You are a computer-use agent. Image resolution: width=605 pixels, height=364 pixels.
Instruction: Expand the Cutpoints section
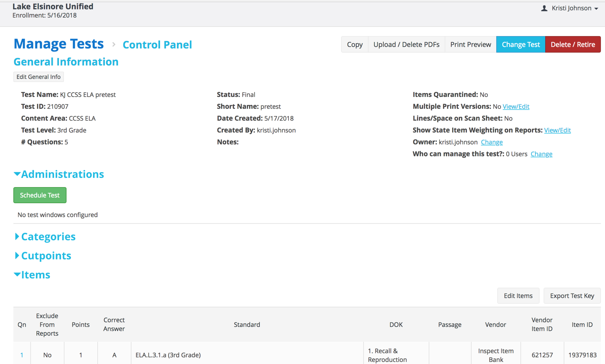point(43,256)
